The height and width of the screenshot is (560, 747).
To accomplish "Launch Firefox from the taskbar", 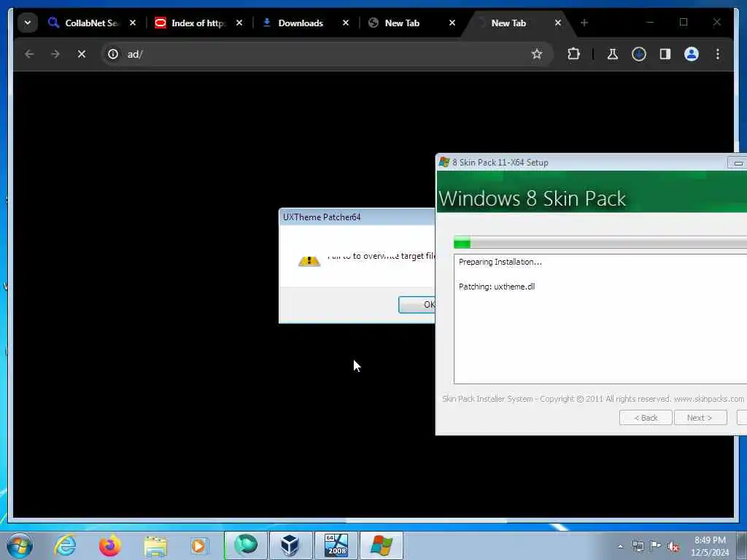I will pos(110,545).
